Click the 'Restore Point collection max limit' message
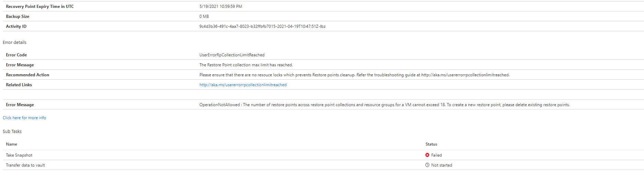The width and height of the screenshot is (644, 181). click(x=246, y=65)
